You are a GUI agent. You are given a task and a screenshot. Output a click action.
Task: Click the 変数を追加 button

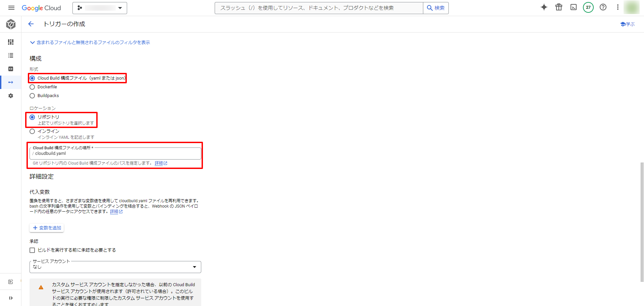coord(47,228)
